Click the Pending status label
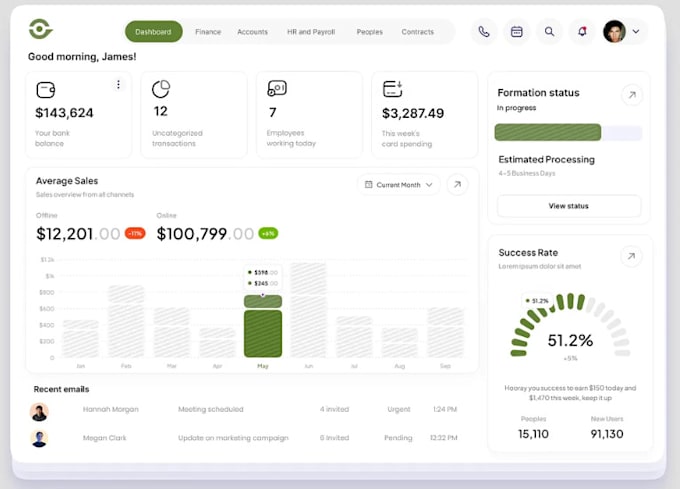Screen dimensions: 680x489 [398, 438]
